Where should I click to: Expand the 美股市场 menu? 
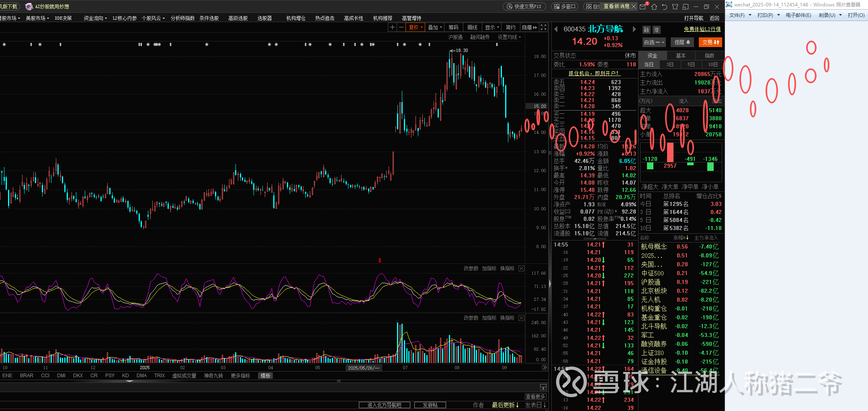pos(37,18)
